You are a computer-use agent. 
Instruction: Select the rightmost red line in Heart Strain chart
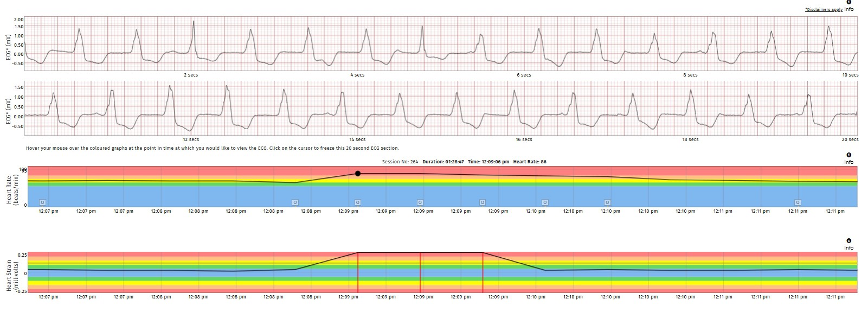click(x=483, y=272)
